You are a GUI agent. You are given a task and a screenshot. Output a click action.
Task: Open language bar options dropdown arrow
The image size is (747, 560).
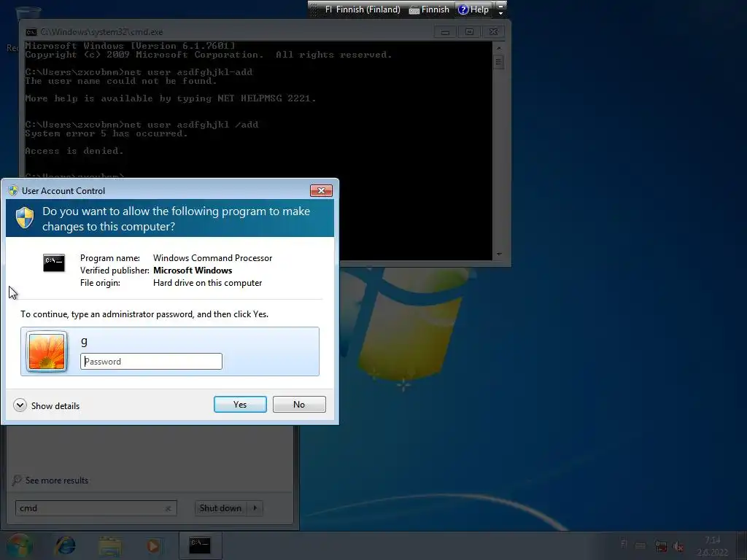point(500,13)
